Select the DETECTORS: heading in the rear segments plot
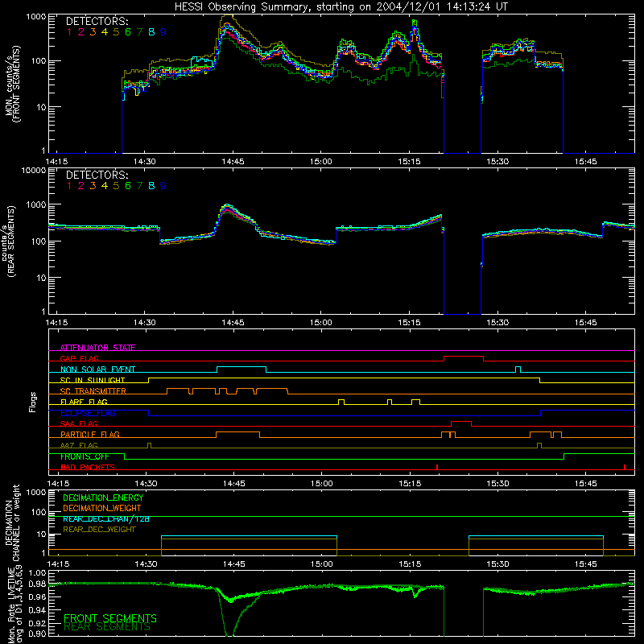Screen dimensions: 644x644 click(x=97, y=175)
